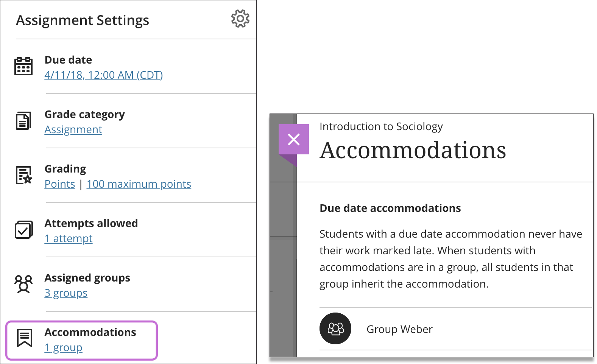The height and width of the screenshot is (364, 597).
Task: Click the Assigned groups people icon
Action: [x=23, y=284]
